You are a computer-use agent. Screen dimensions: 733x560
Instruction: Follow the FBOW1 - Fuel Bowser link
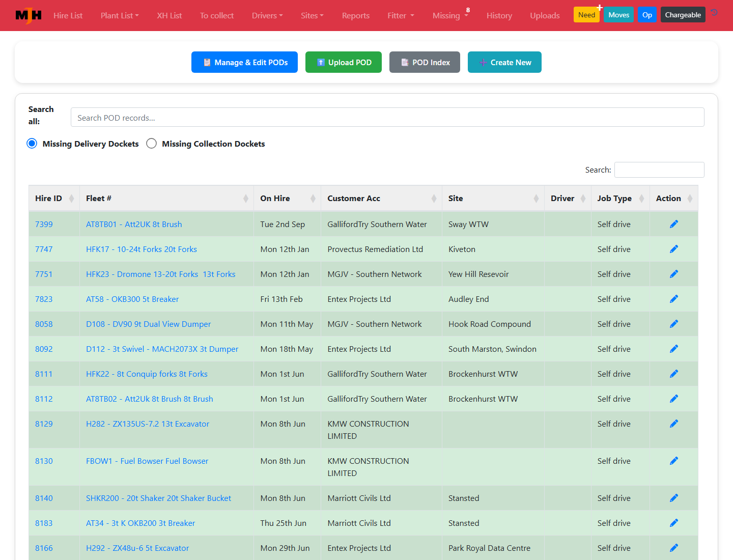147,461
